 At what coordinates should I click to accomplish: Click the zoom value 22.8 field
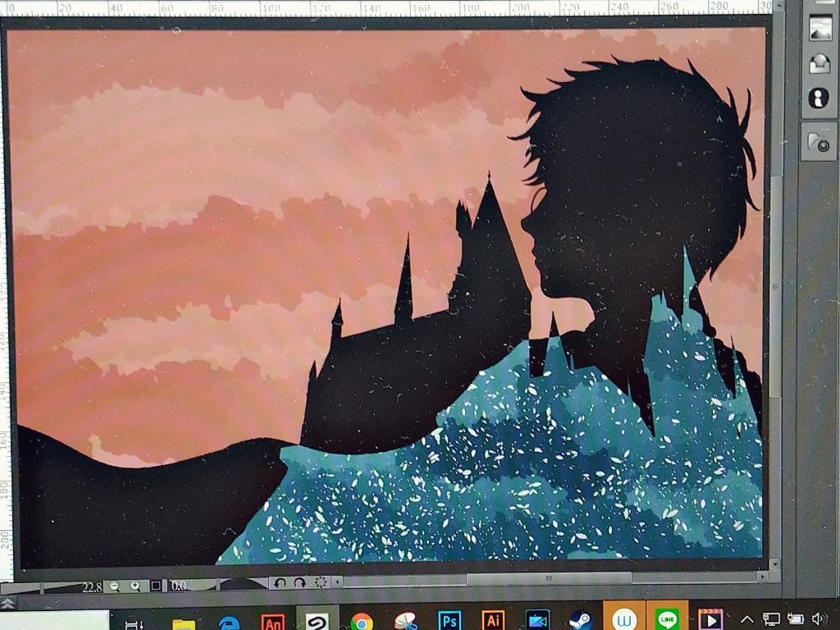92,587
